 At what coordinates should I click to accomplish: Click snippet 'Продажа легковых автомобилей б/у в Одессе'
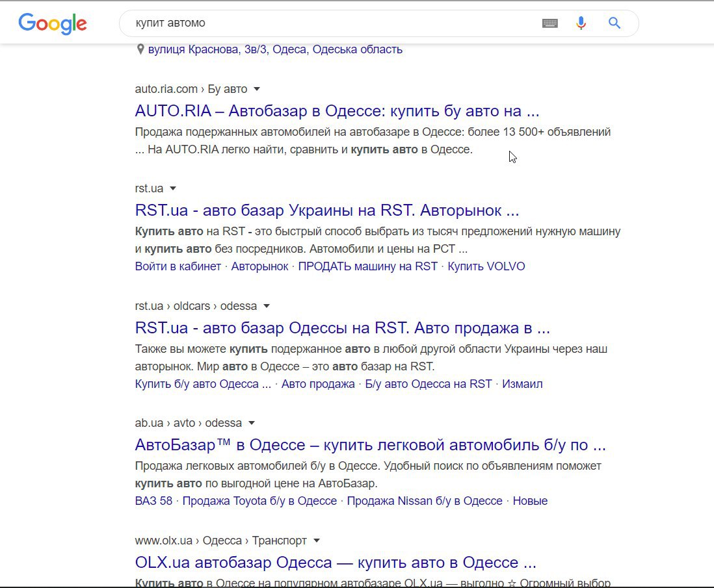pos(258,466)
